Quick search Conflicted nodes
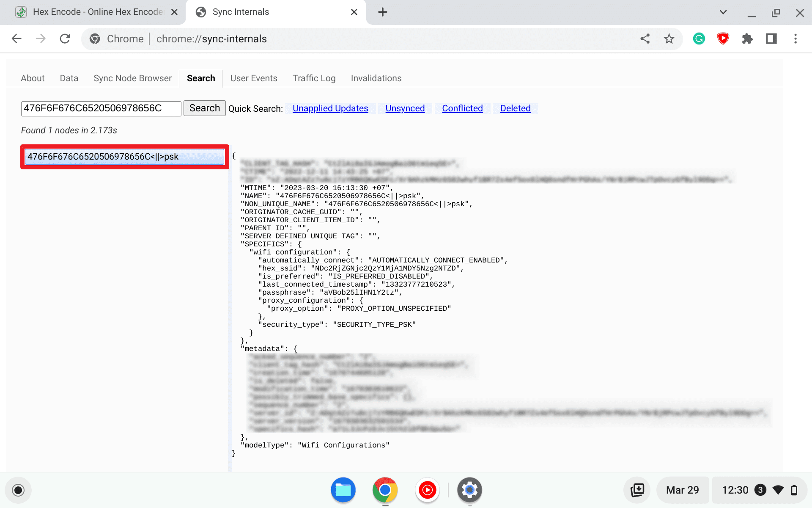 (462, 108)
